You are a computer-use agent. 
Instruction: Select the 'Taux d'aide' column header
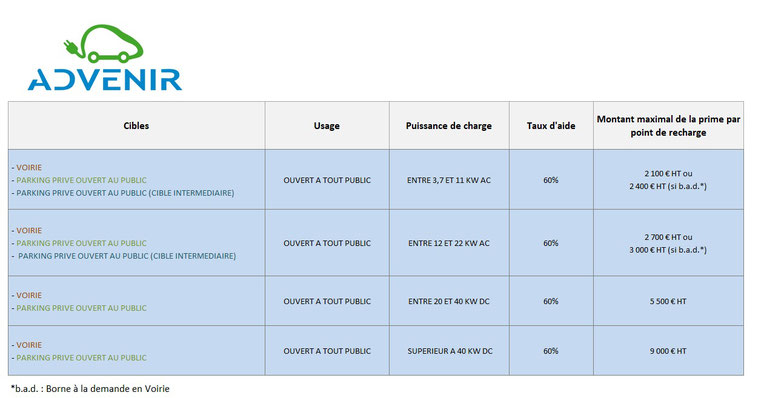pyautogui.click(x=551, y=126)
